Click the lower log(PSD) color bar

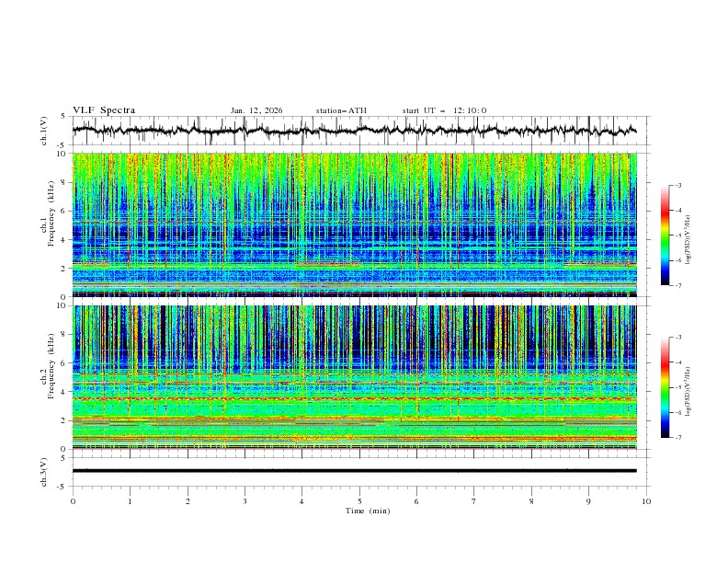point(665,387)
